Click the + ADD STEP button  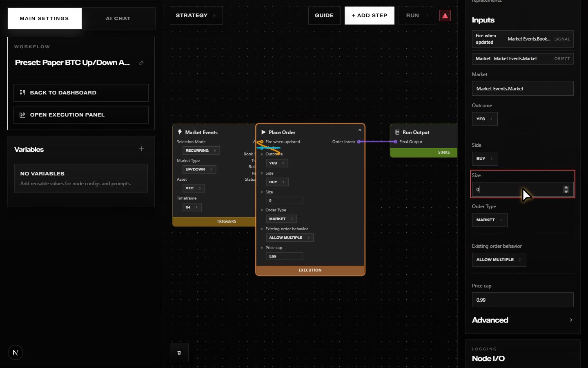coord(370,16)
